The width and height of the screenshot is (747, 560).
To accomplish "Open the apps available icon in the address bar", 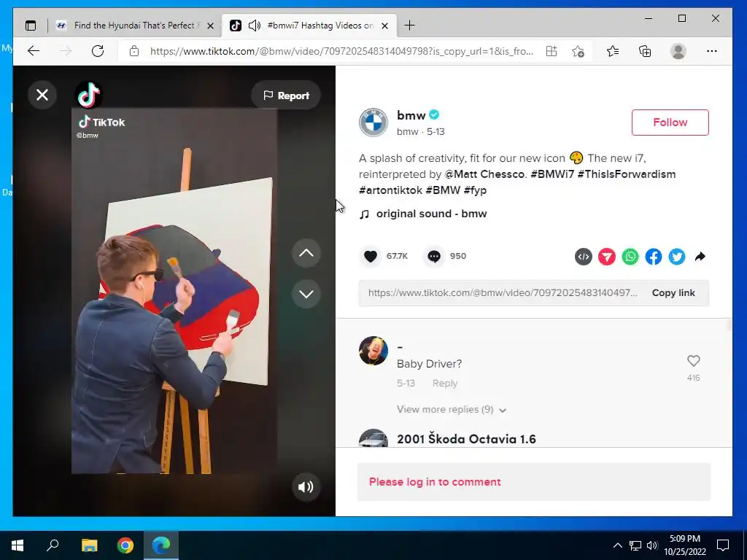I will (x=551, y=51).
